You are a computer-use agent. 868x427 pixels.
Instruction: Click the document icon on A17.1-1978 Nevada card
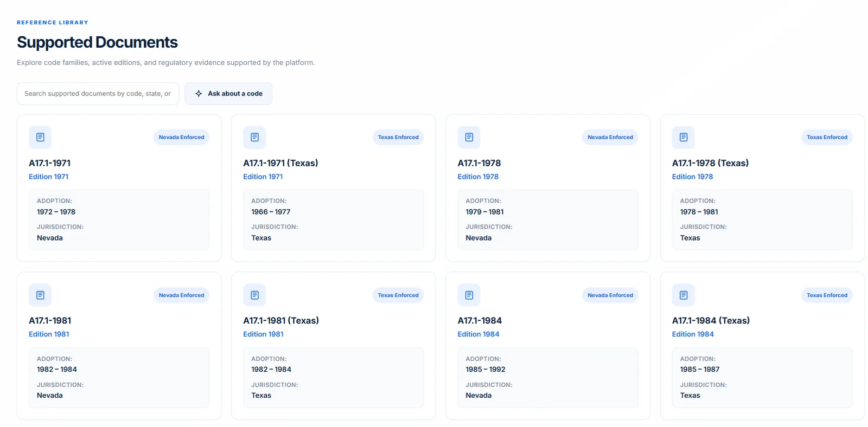coord(469,137)
